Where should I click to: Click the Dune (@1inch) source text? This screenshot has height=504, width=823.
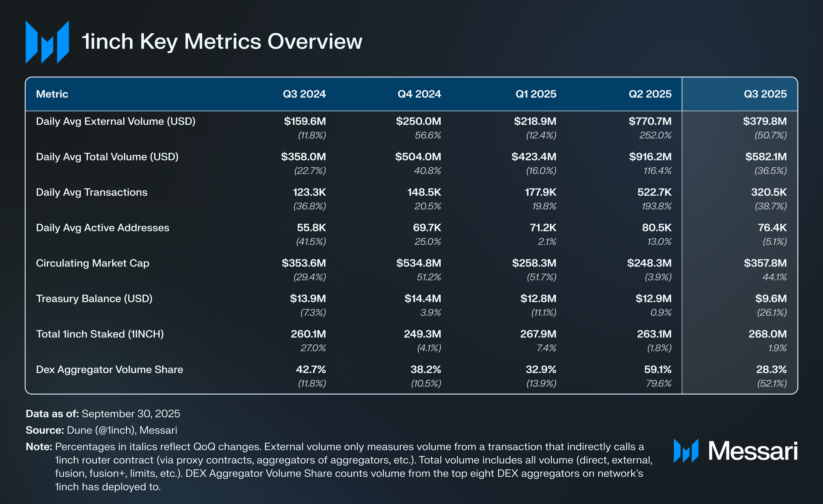(101, 430)
